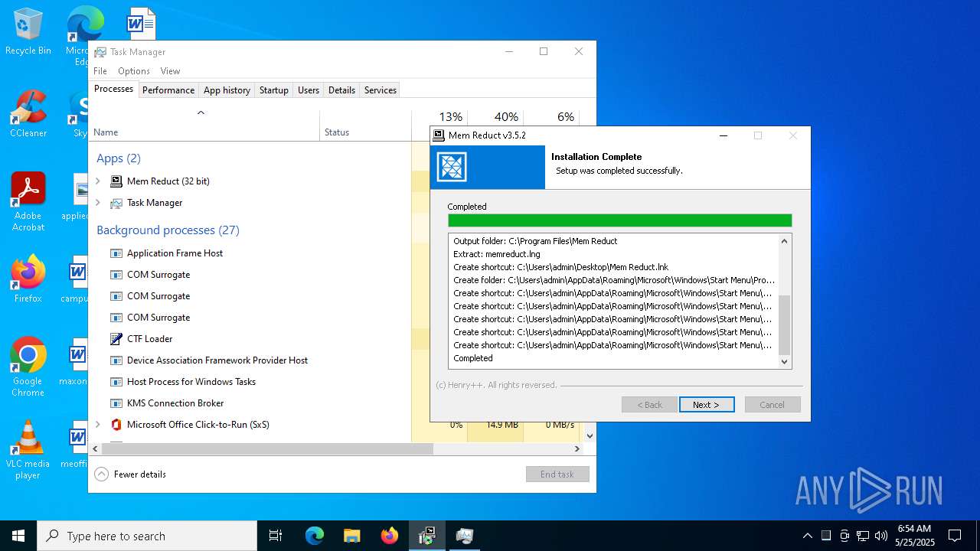Open File Explorer from the taskbar

pos(351,536)
